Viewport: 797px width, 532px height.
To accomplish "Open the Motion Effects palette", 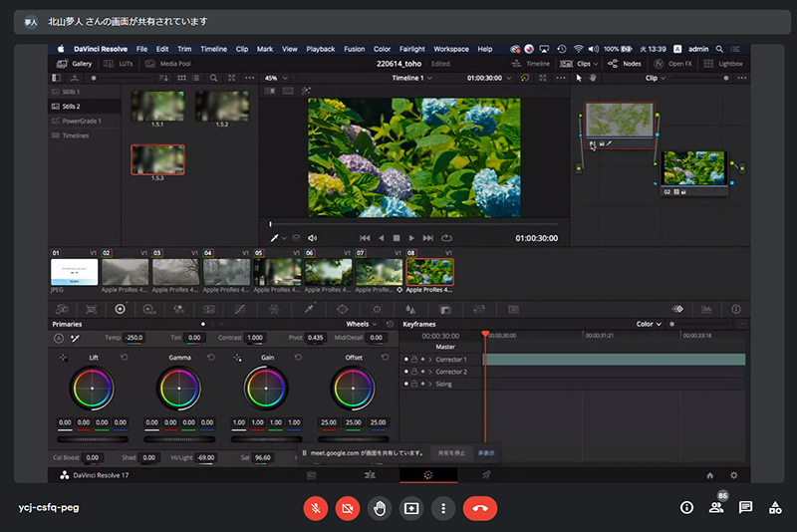I will [x=209, y=309].
